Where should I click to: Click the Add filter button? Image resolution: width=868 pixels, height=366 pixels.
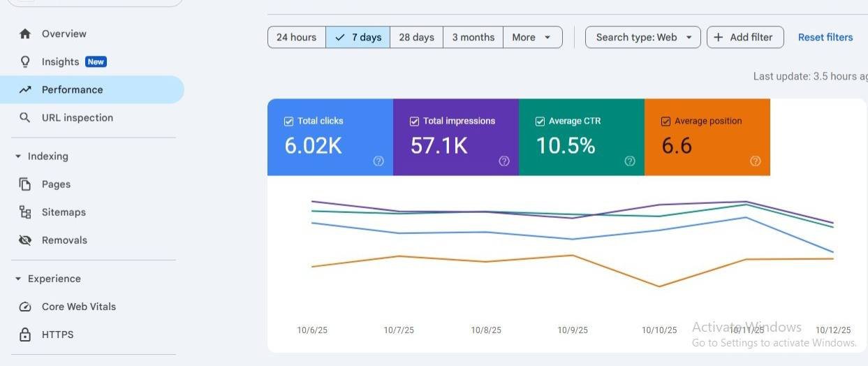coord(745,37)
